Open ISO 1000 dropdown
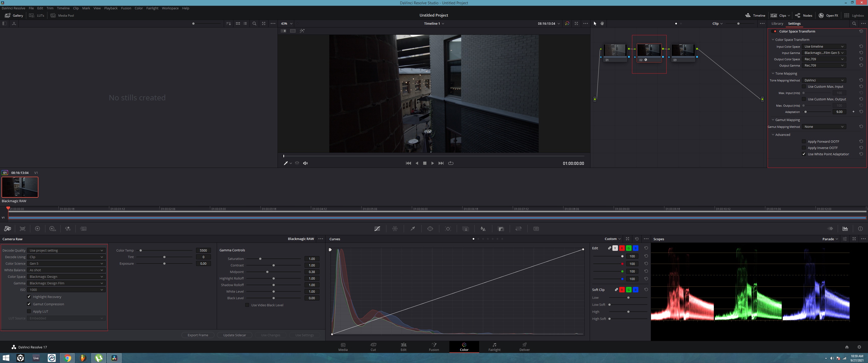This screenshot has width=868, height=363. click(x=66, y=290)
